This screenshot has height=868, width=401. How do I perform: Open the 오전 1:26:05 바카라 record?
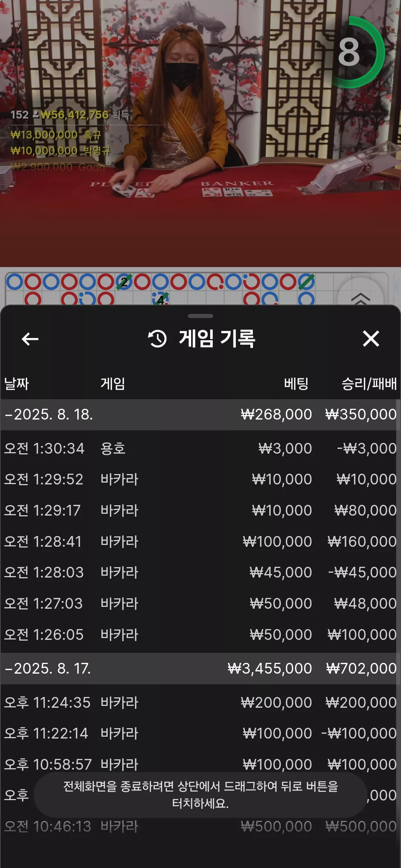click(x=200, y=635)
